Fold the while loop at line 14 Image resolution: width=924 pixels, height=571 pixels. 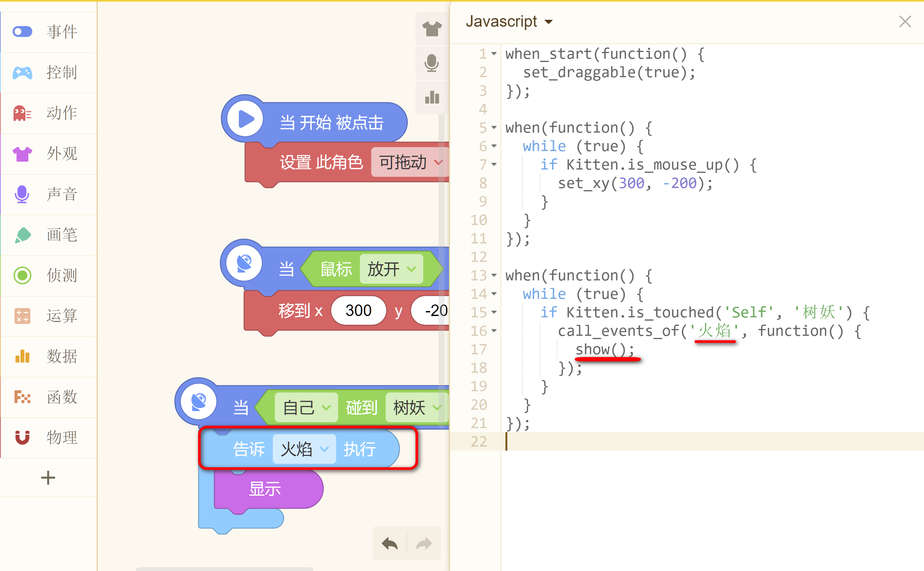(494, 294)
